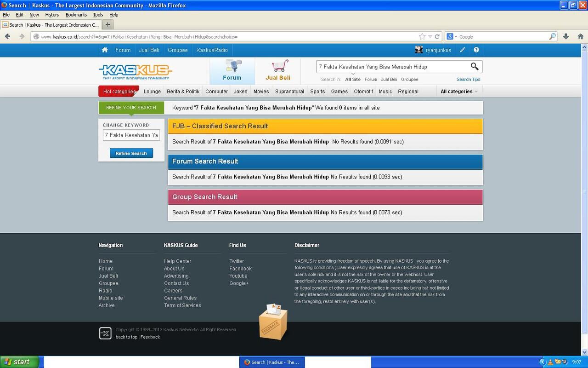The width and height of the screenshot is (588, 368).
Task: Open the Jokes category
Action: 240,92
